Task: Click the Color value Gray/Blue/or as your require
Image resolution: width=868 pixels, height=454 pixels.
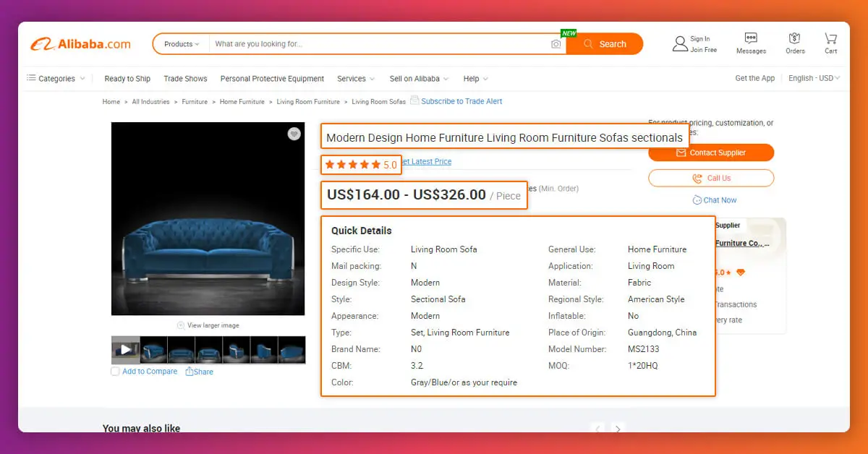Action: [x=464, y=382]
